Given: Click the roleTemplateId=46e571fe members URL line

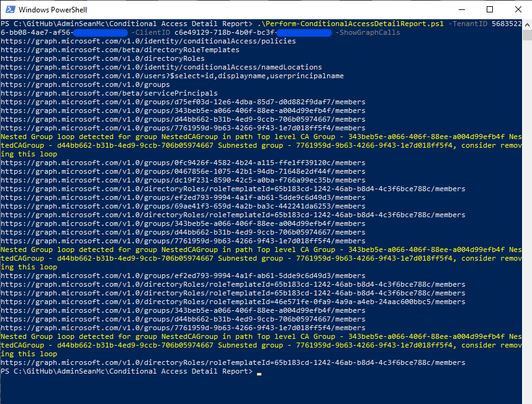Looking at the screenshot, I should click(x=233, y=302).
